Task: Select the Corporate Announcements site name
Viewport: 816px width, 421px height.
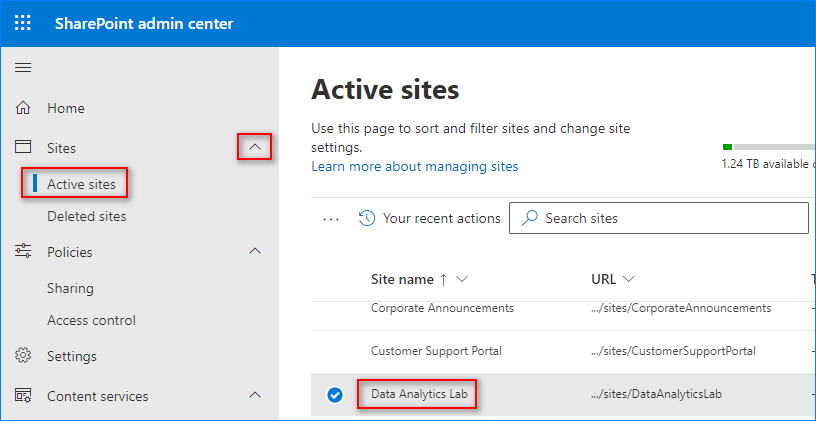Action: [442, 308]
